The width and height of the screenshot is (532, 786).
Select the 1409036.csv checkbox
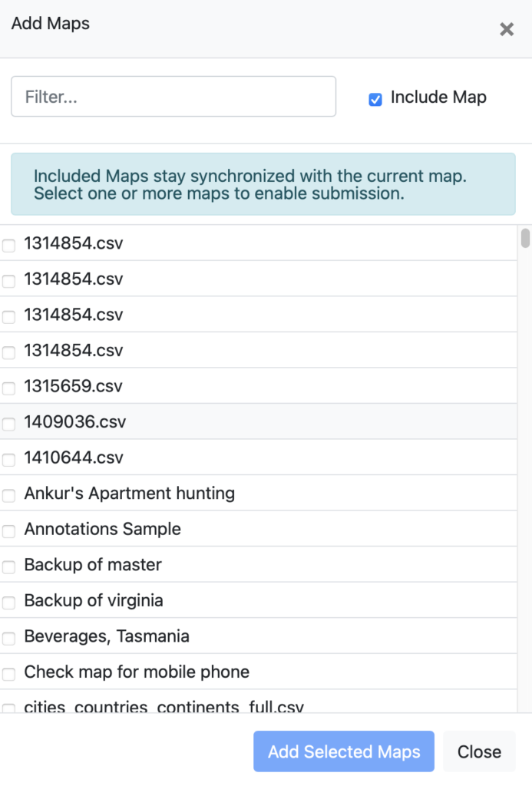pyautogui.click(x=8, y=424)
